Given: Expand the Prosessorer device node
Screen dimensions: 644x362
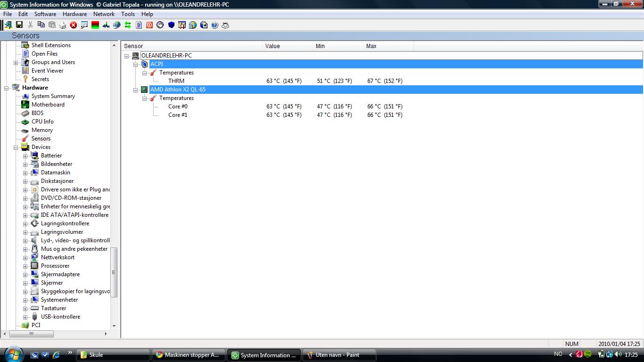Looking at the screenshot, I should [25, 266].
